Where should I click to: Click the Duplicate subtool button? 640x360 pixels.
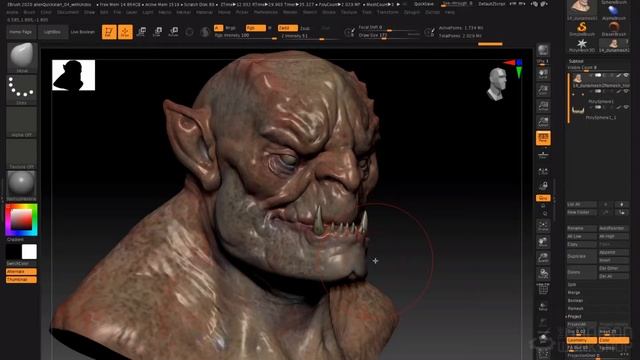[x=582, y=256]
